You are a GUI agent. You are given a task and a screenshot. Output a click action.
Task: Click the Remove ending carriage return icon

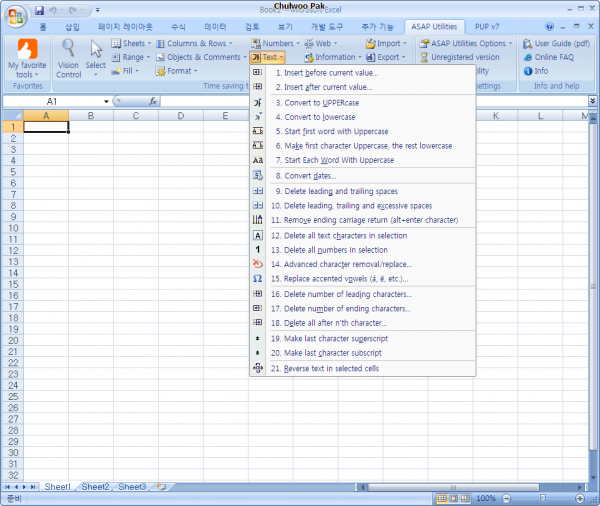(258, 220)
